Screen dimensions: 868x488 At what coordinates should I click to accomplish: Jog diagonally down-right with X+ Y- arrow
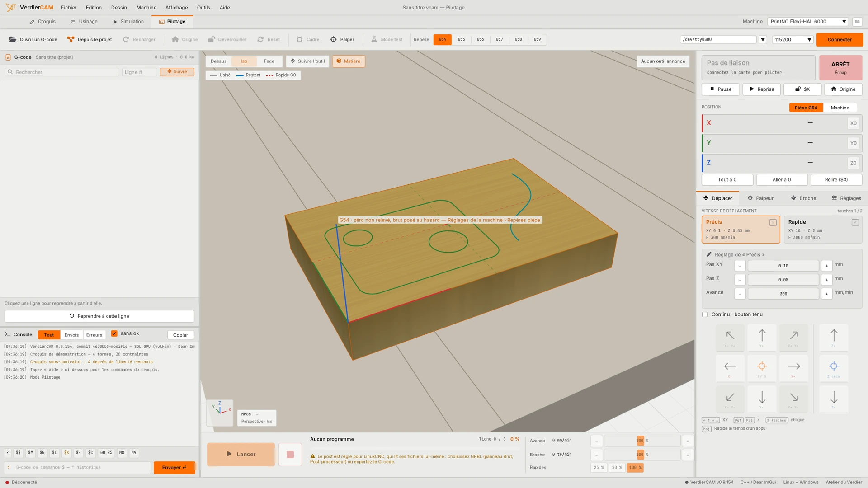coord(793,399)
